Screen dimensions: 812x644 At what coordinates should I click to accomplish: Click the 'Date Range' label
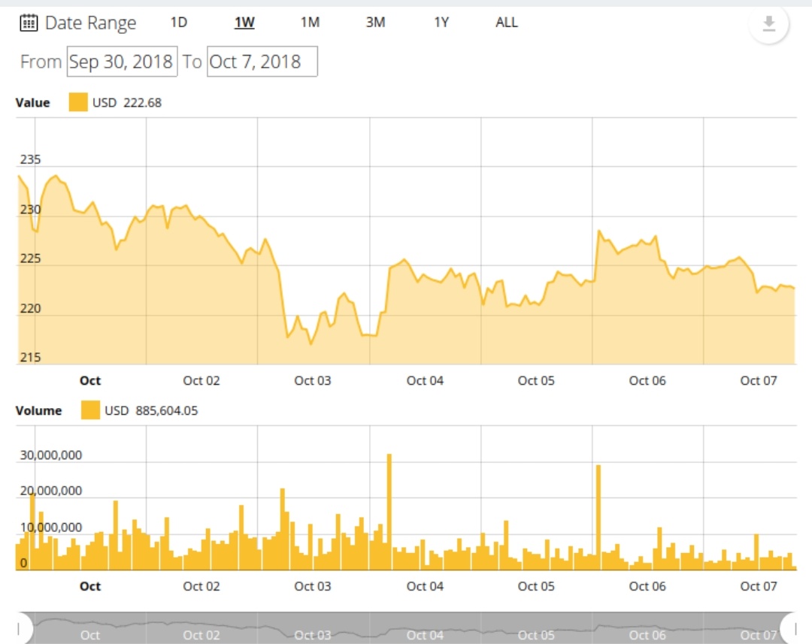pyautogui.click(x=91, y=23)
